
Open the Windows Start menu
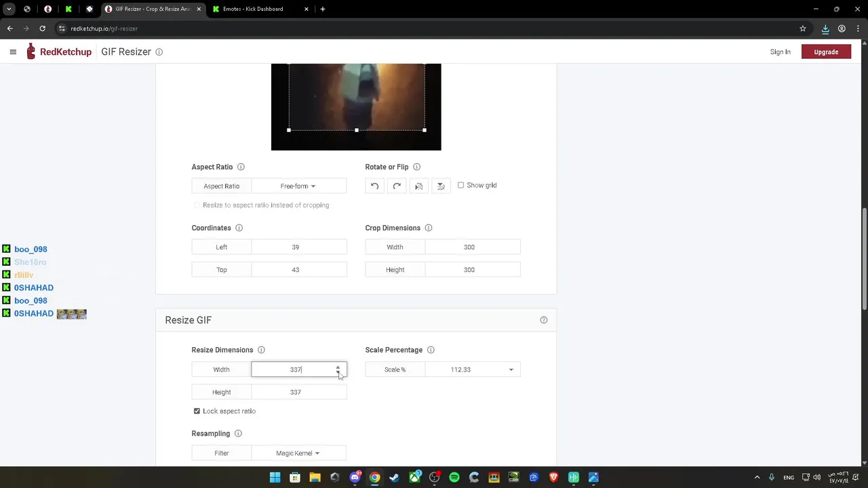(275, 477)
